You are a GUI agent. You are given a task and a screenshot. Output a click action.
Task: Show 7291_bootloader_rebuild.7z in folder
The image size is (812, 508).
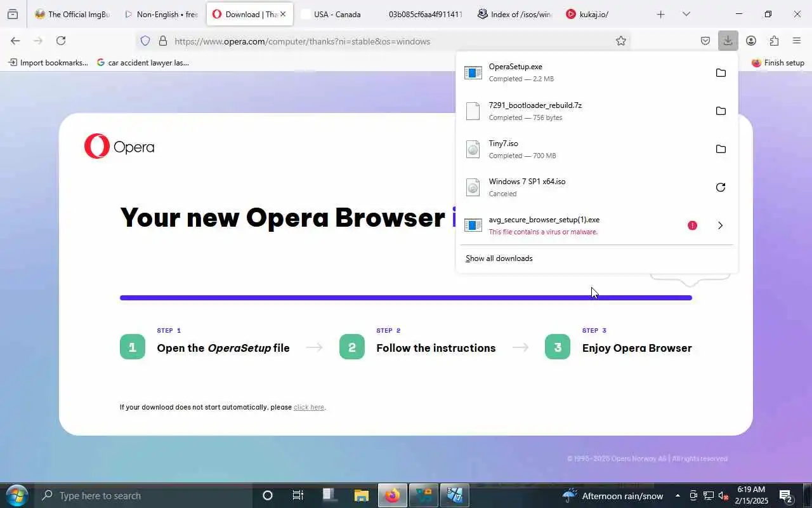pyautogui.click(x=721, y=110)
